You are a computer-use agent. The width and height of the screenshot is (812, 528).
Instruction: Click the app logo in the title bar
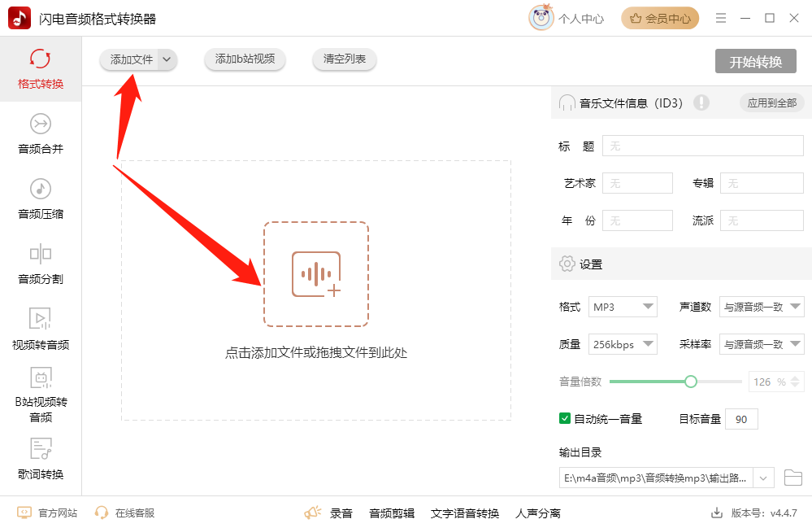tap(20, 18)
